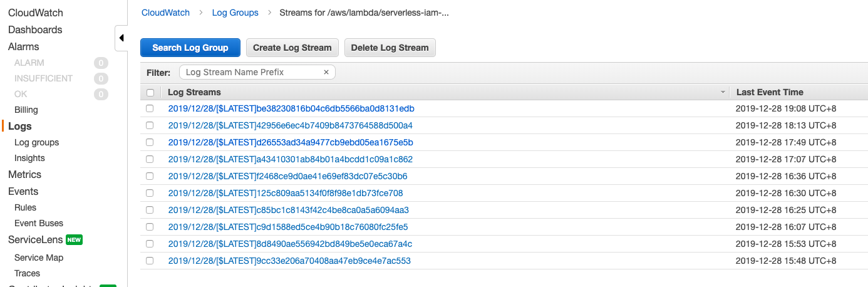Check the stream ending c85bc1c8143f42c4be8ca0a5a6094aa3

[x=150, y=210]
